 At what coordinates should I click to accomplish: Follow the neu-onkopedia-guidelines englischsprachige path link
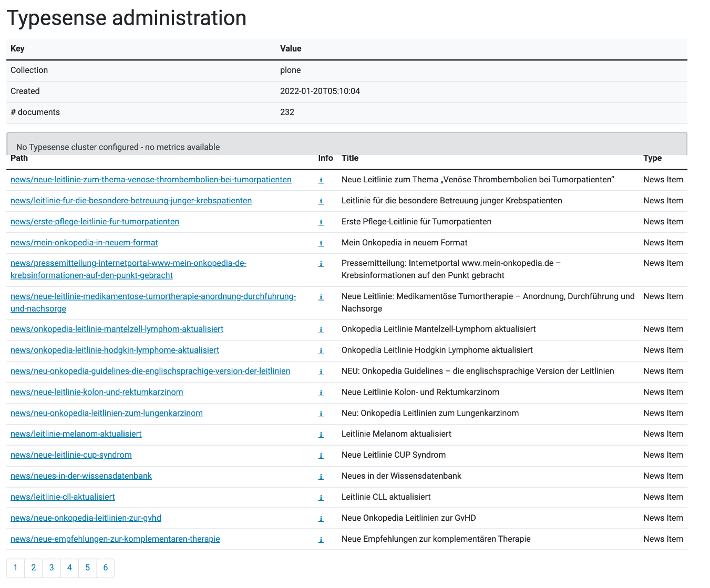[150, 371]
